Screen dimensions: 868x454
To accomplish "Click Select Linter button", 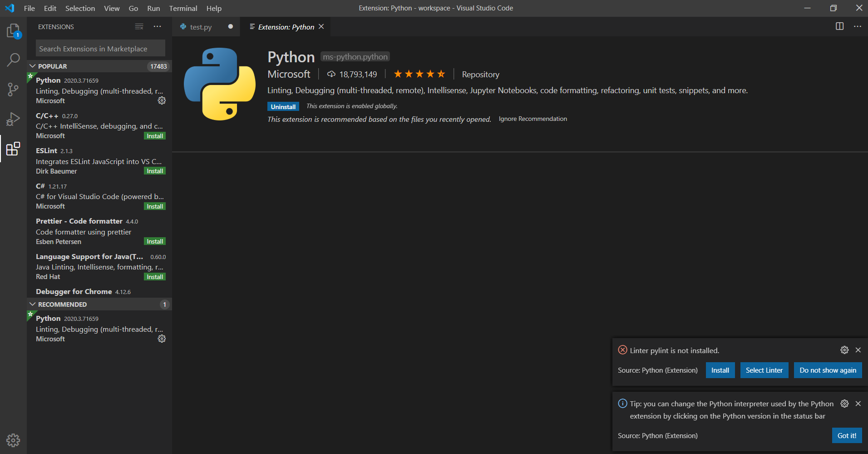I will pos(764,370).
